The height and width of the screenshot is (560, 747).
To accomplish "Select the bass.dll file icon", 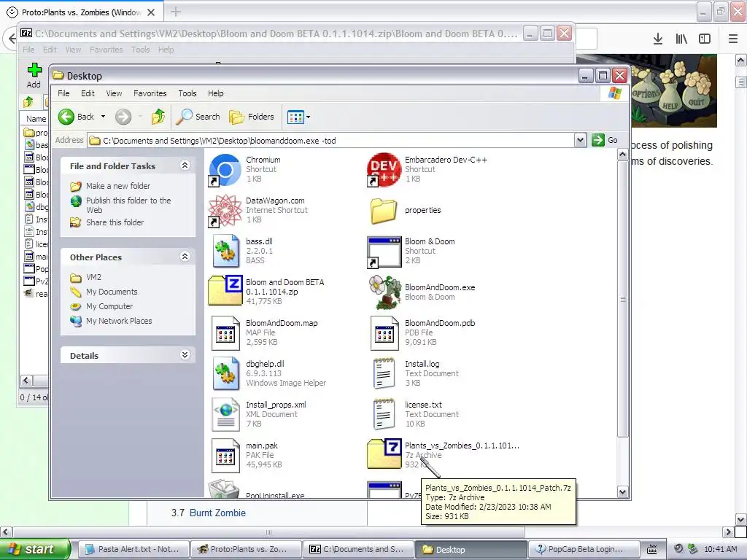I will (x=225, y=251).
